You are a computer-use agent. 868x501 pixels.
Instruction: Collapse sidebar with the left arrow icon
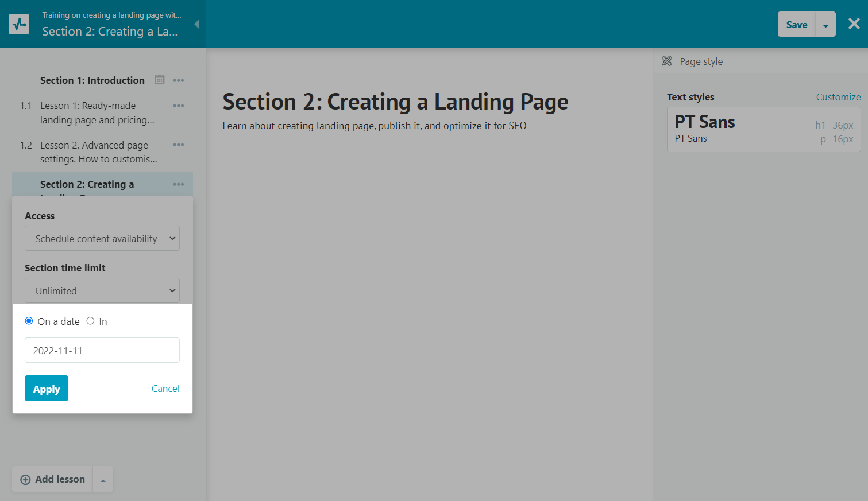pos(197,24)
